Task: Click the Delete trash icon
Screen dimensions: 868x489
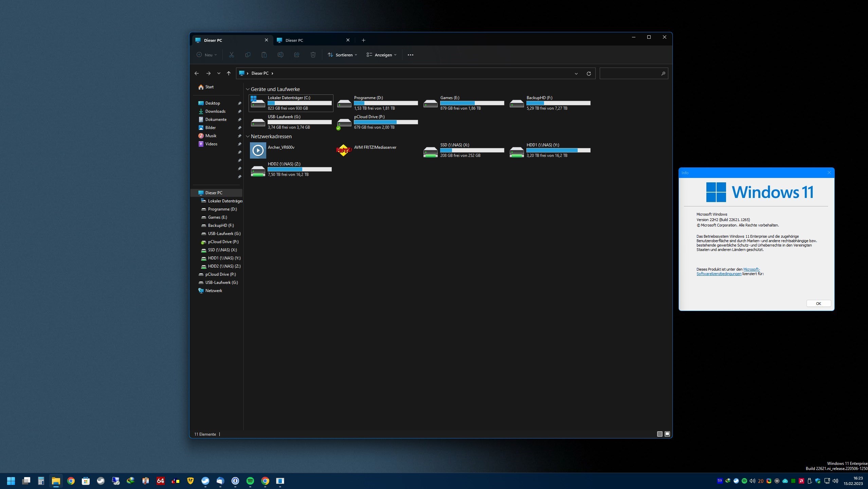Action: [x=313, y=55]
